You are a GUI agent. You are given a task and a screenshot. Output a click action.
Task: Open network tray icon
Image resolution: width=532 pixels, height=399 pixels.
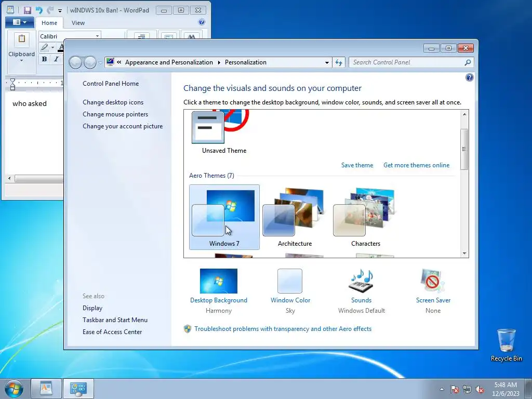pyautogui.click(x=467, y=389)
